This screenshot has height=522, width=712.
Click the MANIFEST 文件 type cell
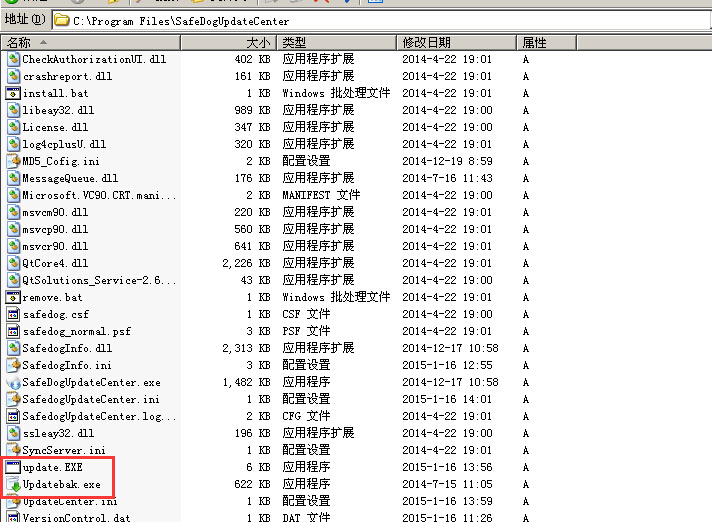coord(321,195)
